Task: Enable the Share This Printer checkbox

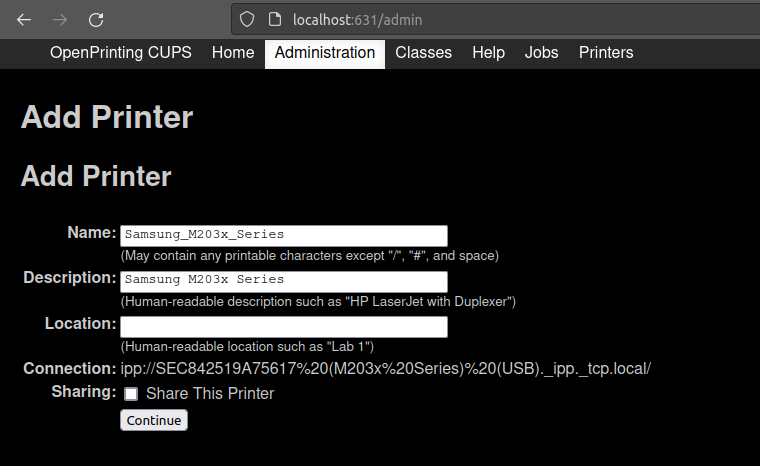Action: [x=131, y=394]
